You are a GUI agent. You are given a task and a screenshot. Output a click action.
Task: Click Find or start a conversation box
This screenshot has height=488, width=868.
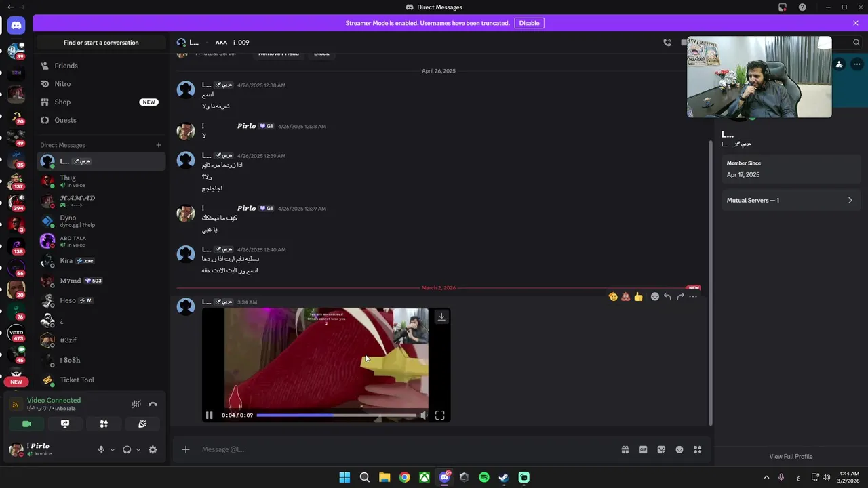point(101,43)
